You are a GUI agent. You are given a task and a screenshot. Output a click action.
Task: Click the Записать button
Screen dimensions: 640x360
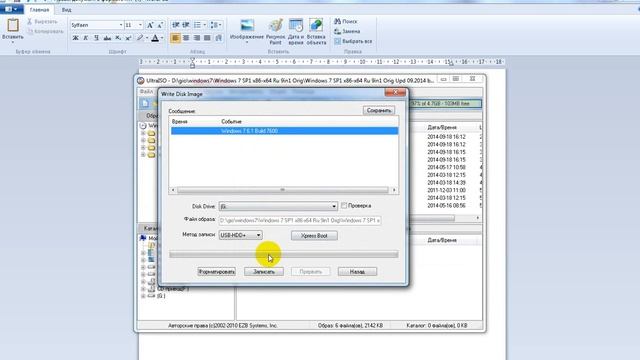[x=264, y=271]
